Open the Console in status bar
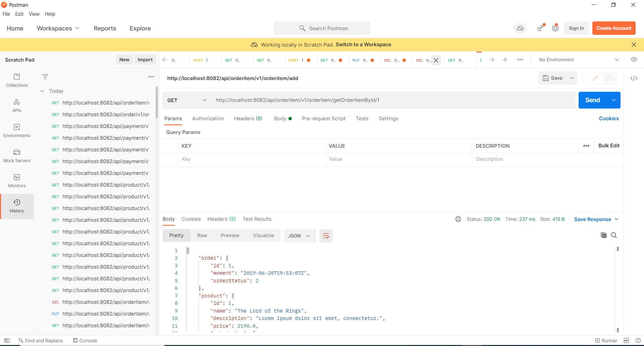Viewport: 644px width, 346px height. click(85, 341)
